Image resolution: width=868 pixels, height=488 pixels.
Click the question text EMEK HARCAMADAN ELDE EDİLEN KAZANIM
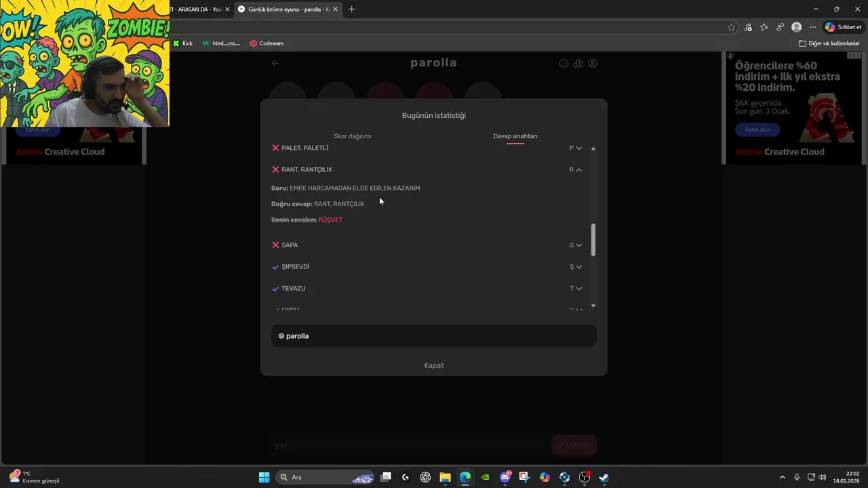tap(355, 188)
